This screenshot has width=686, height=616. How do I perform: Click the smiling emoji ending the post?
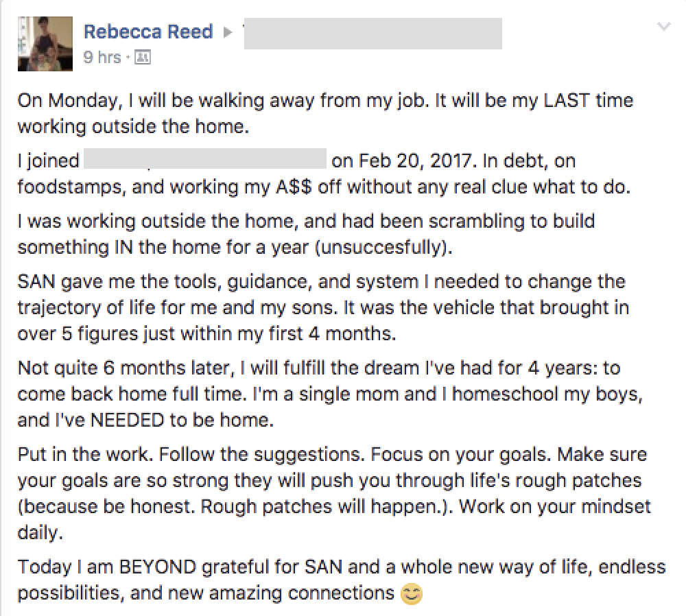click(x=412, y=593)
